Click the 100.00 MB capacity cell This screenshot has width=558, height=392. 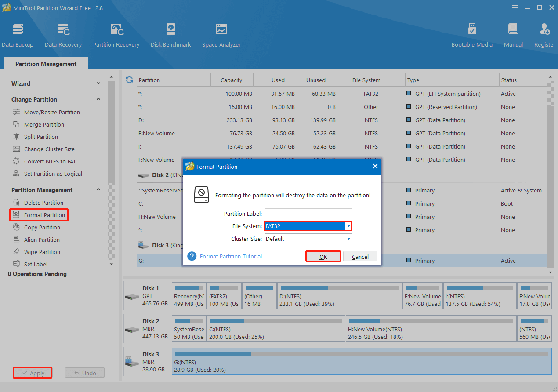239,94
